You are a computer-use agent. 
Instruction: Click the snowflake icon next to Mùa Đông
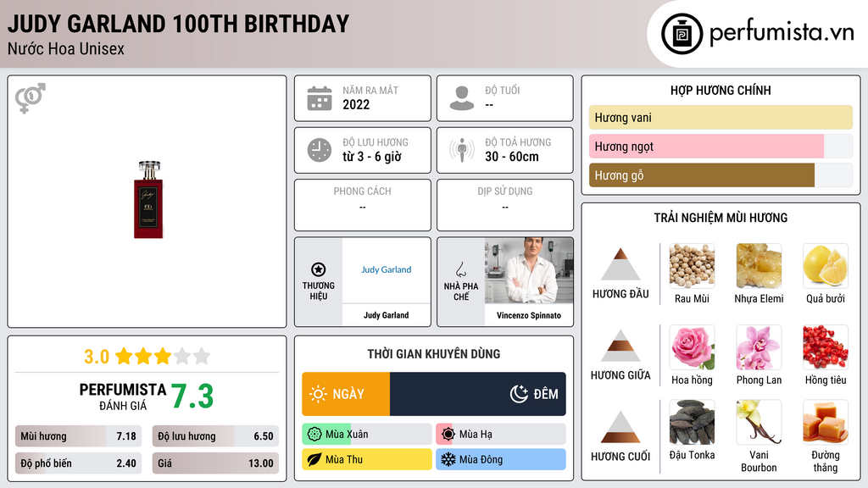click(448, 460)
